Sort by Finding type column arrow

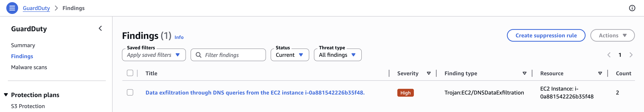(x=524, y=73)
